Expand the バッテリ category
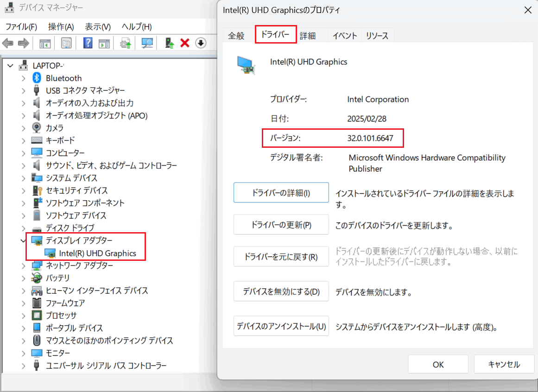 pyautogui.click(x=23, y=278)
